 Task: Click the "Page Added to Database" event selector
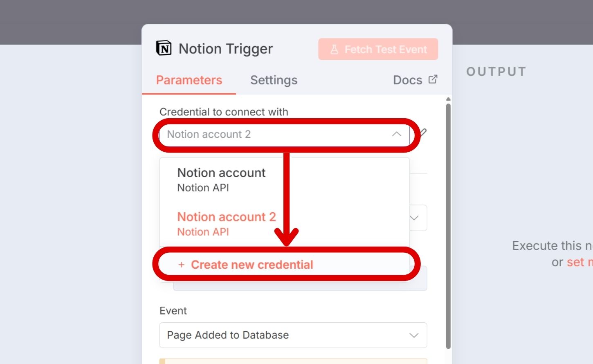(286, 335)
